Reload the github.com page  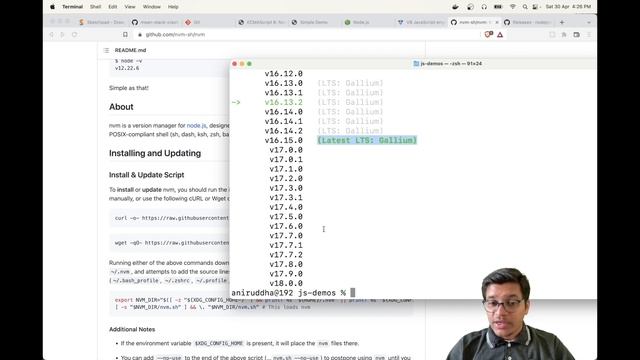74,35
